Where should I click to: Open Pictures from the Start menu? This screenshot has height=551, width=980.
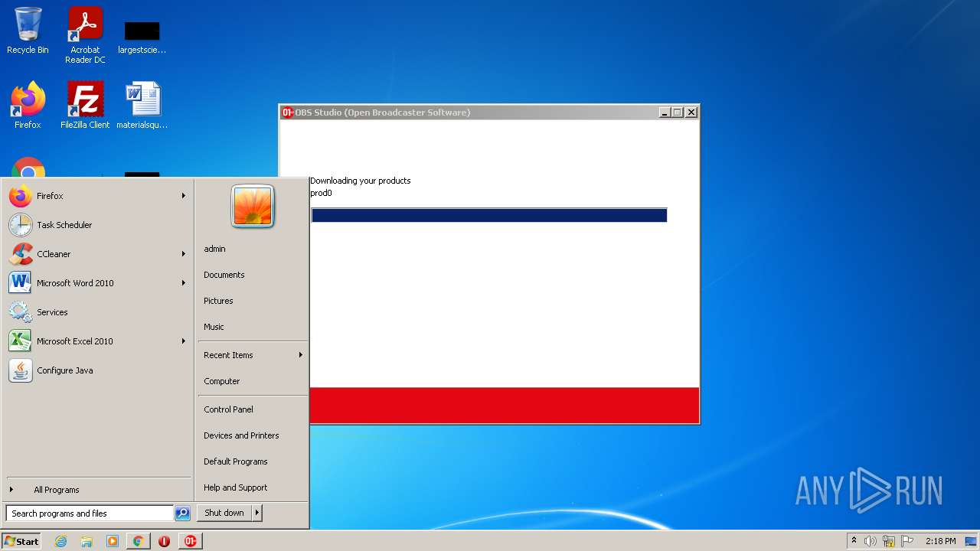pos(253,301)
